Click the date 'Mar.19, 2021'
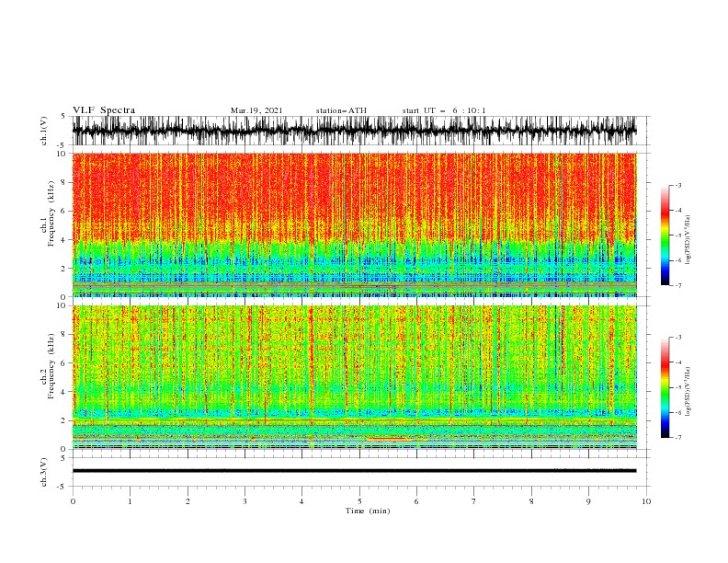 click(256, 110)
